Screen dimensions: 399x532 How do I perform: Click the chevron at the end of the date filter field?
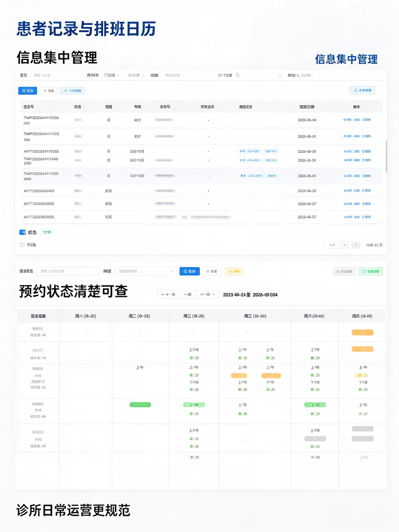point(280,75)
